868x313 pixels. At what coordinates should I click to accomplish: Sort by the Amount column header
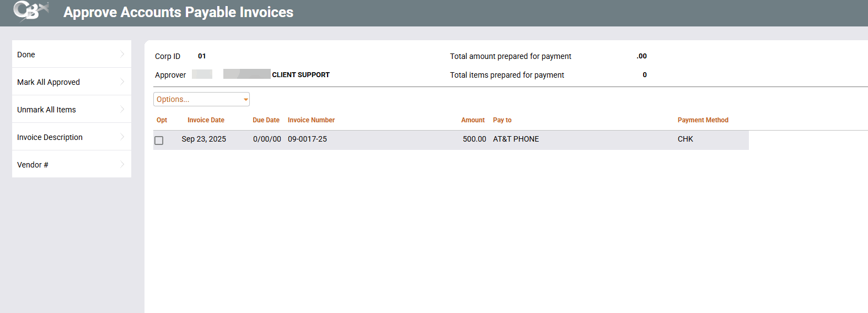point(473,120)
